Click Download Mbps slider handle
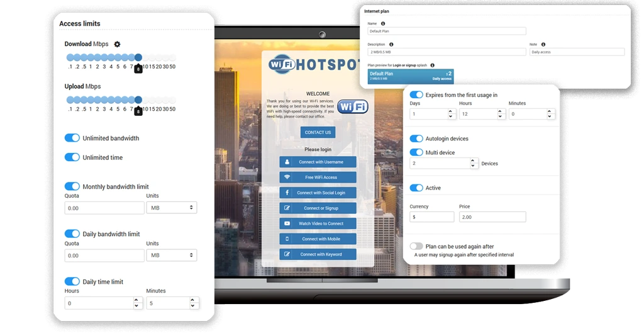 138,57
